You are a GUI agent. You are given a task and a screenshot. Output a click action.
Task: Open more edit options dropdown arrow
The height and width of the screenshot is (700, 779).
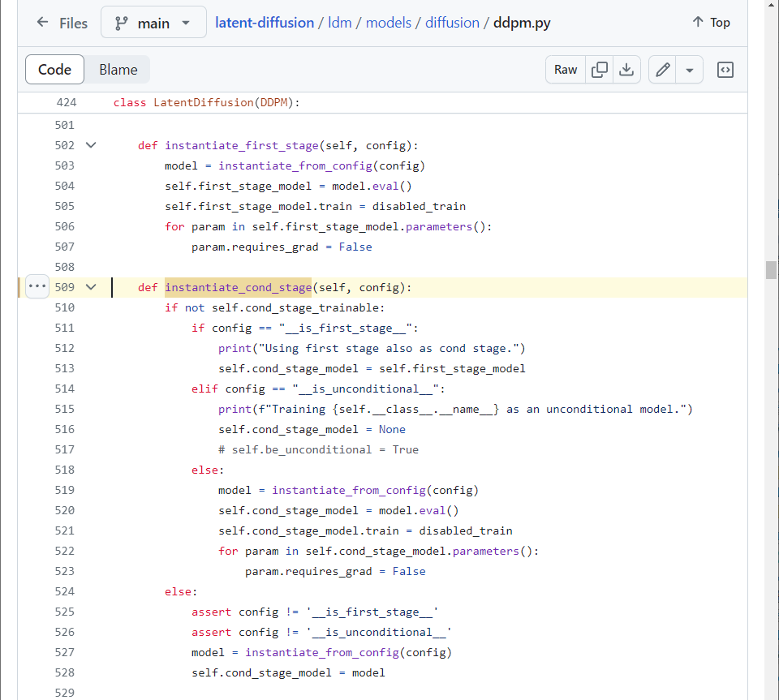pos(689,70)
